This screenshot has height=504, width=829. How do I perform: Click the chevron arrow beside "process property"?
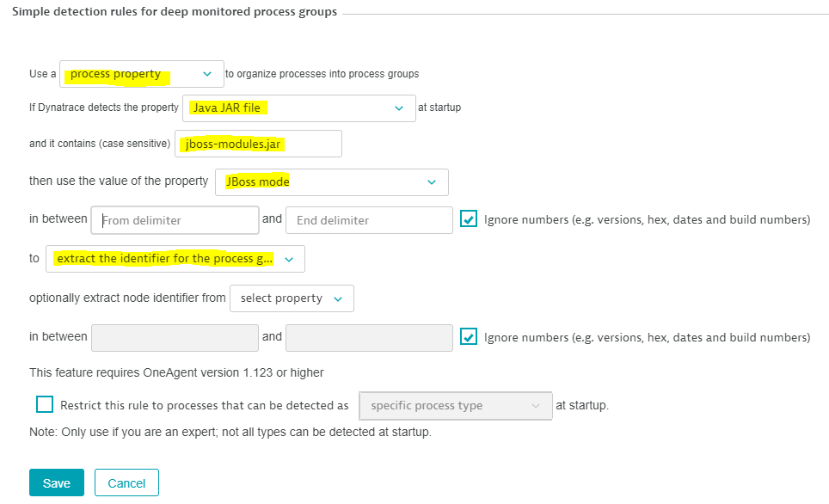click(x=207, y=74)
